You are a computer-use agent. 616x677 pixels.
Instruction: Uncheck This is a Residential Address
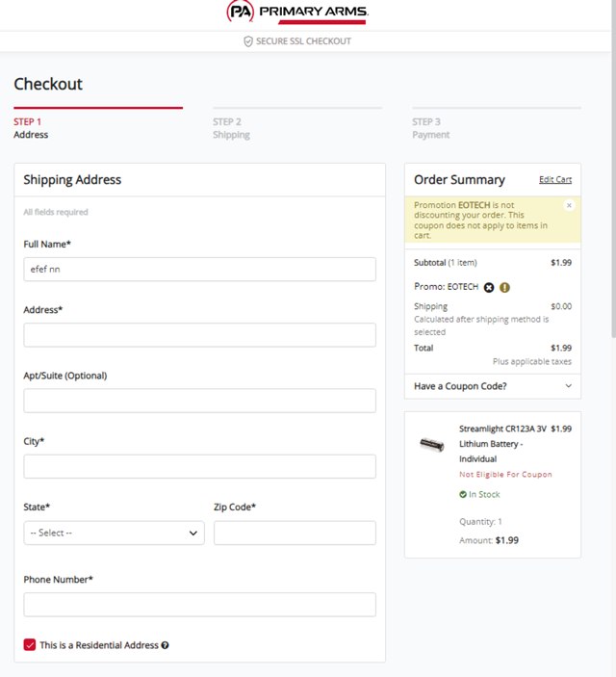(x=30, y=645)
